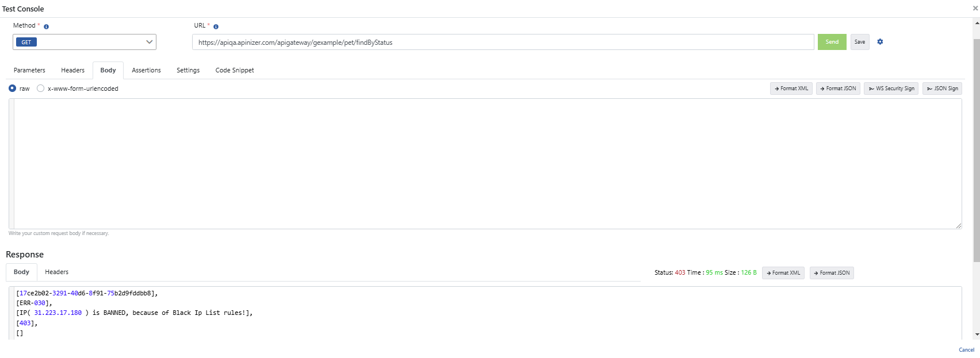Show the response Headers tab
Image resolution: width=980 pixels, height=358 pixels.
pyautogui.click(x=56, y=272)
